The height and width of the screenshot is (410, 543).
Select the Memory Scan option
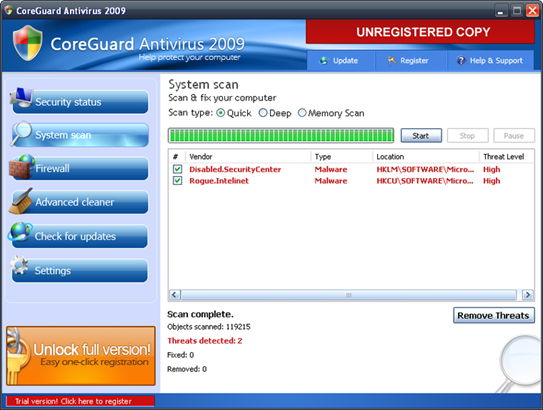tap(302, 113)
